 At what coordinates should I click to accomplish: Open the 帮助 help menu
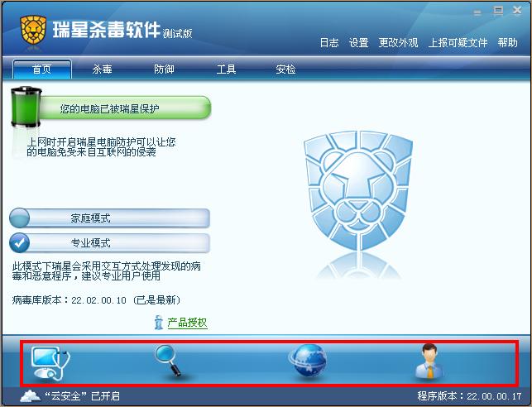pos(507,43)
